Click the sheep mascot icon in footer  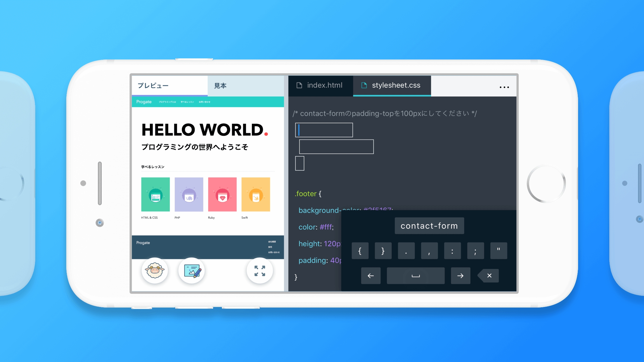[x=155, y=270]
